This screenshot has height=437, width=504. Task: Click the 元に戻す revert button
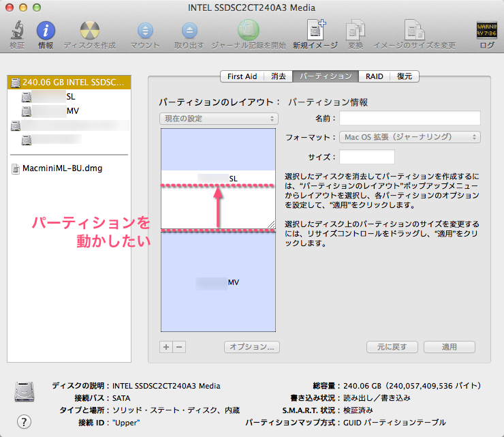(x=392, y=347)
